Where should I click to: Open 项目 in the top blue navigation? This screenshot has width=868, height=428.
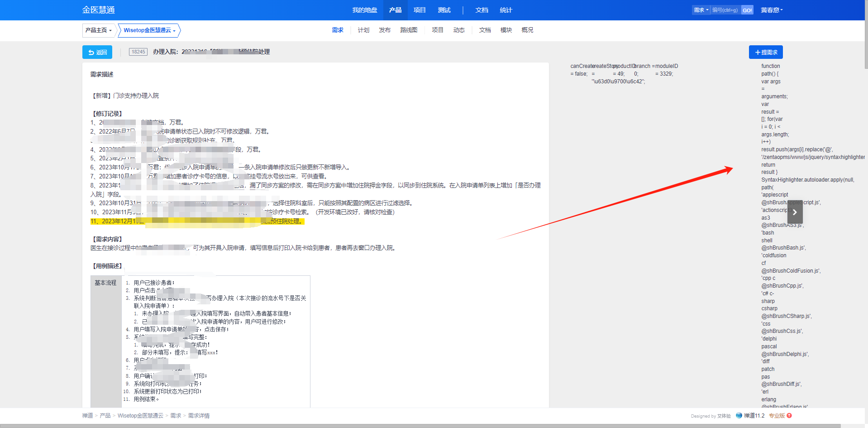pyautogui.click(x=420, y=10)
